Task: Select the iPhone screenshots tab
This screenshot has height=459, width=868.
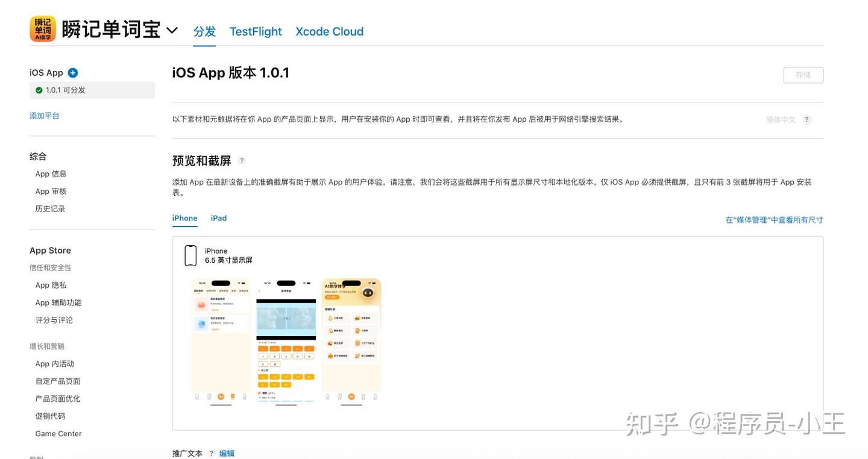Action: (x=185, y=219)
